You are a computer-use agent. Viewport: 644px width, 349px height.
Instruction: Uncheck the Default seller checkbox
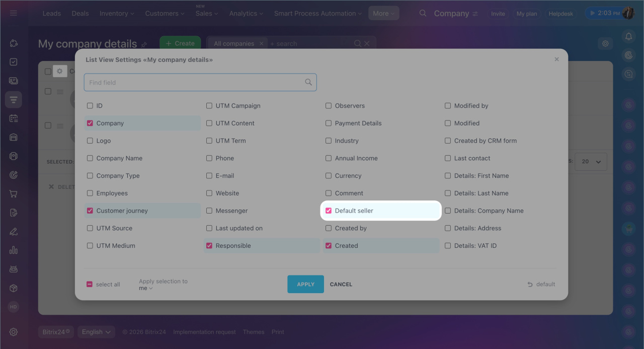pos(329,211)
